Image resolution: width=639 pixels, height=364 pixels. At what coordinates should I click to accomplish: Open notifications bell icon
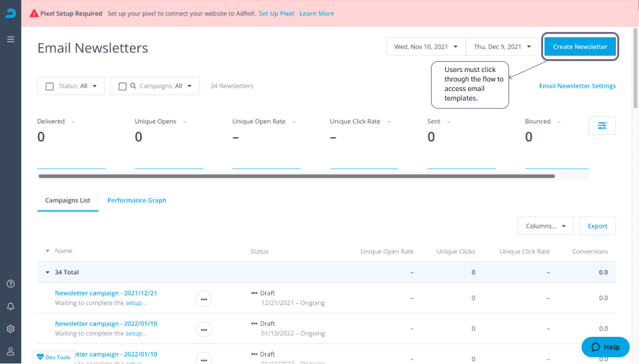[11, 306]
